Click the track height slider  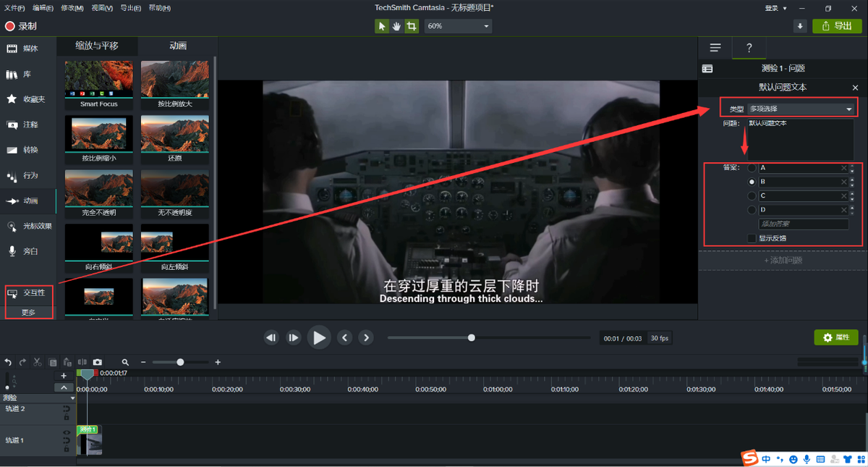(x=9, y=379)
